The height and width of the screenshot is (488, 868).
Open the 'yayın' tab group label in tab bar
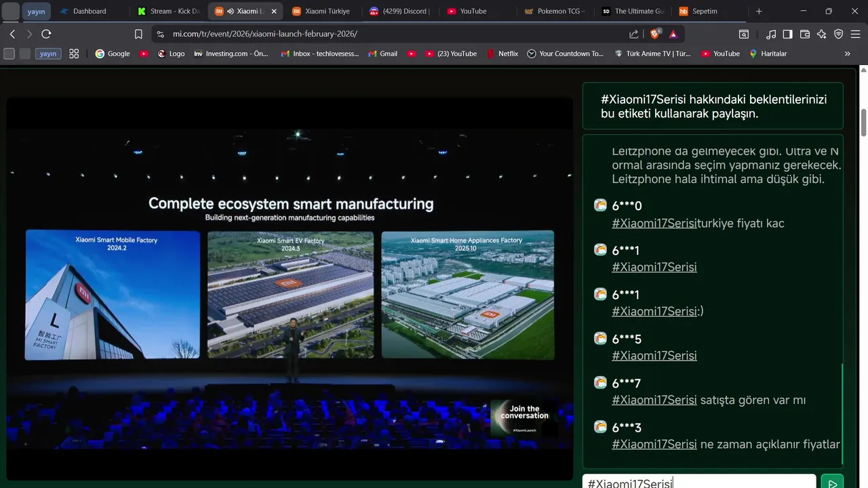36,12
